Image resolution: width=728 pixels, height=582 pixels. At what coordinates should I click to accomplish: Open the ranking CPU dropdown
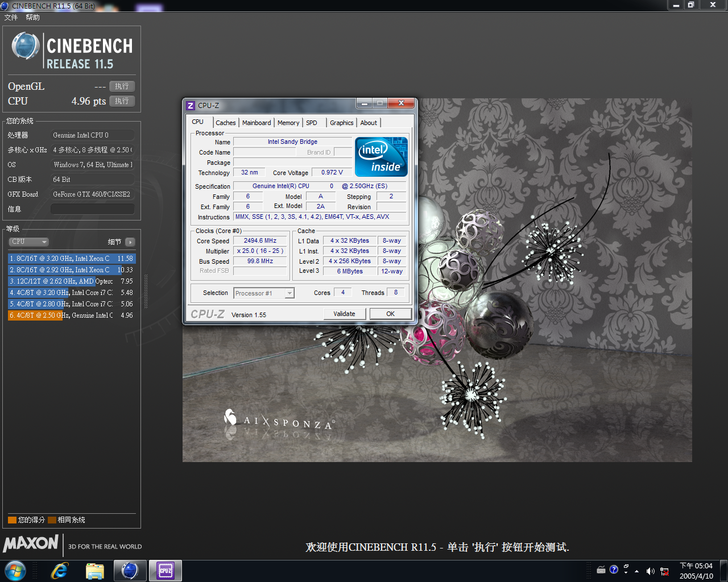pyautogui.click(x=28, y=242)
